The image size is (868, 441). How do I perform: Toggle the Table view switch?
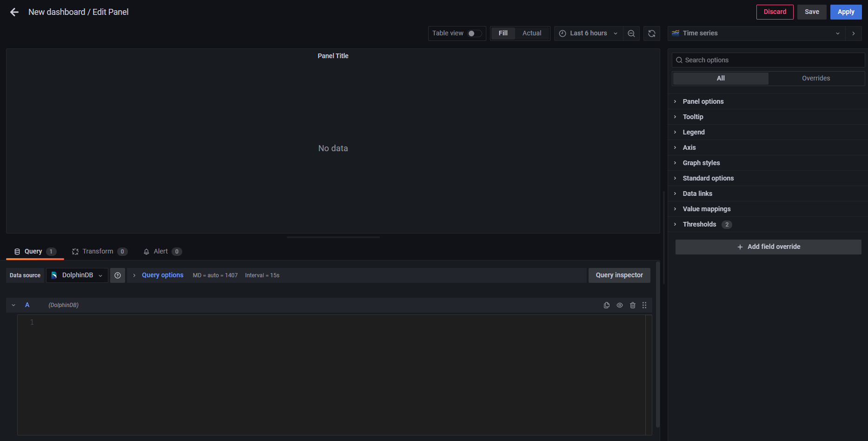[x=474, y=33]
